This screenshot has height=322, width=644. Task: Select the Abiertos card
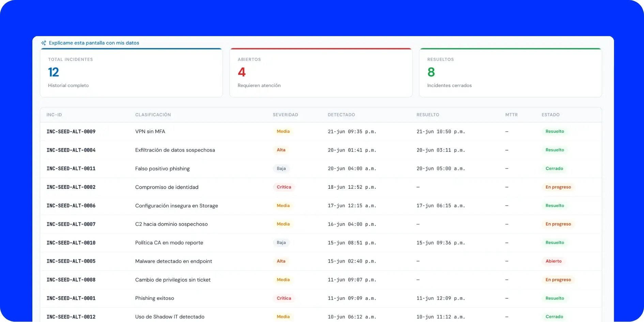(x=321, y=73)
